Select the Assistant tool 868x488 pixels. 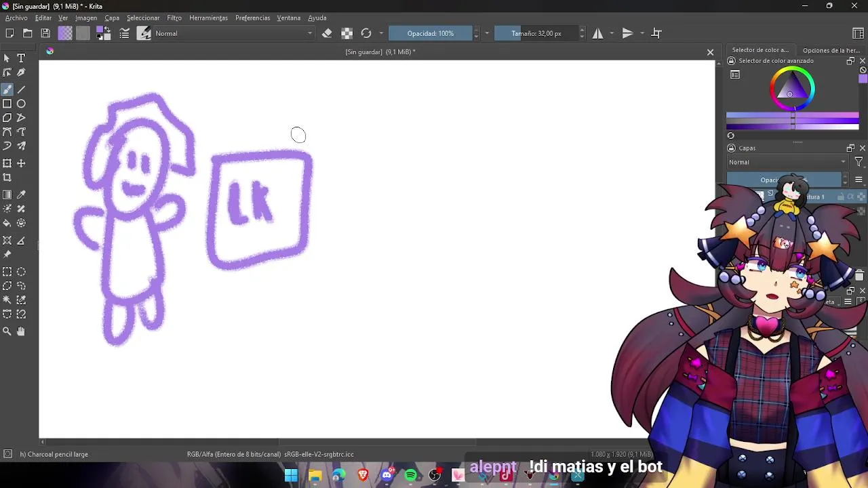pos(7,241)
